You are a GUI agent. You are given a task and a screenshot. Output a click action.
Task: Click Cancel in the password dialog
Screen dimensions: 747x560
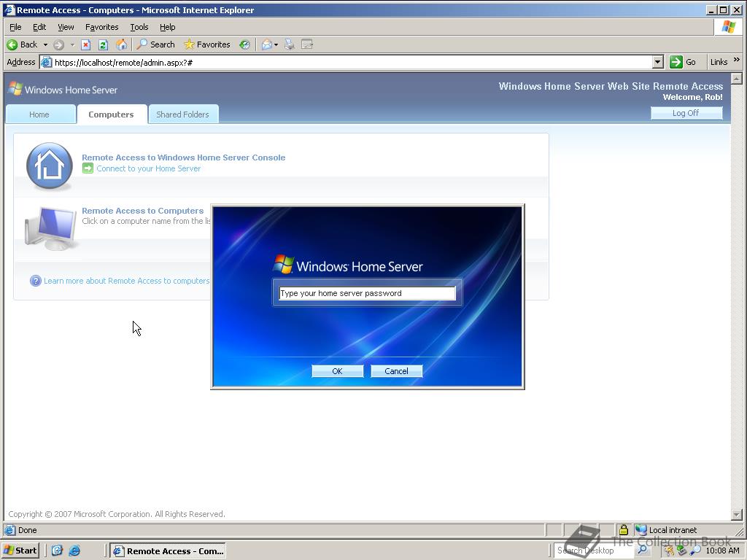coord(396,371)
